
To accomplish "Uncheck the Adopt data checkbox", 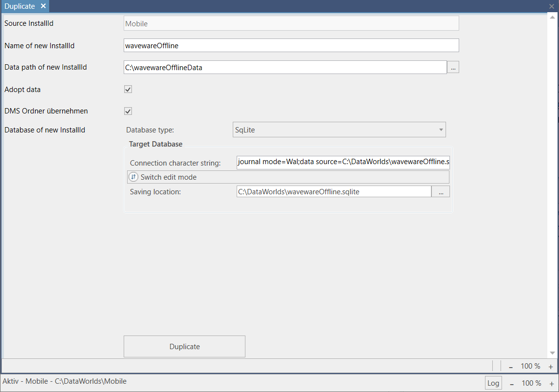I will (128, 90).
